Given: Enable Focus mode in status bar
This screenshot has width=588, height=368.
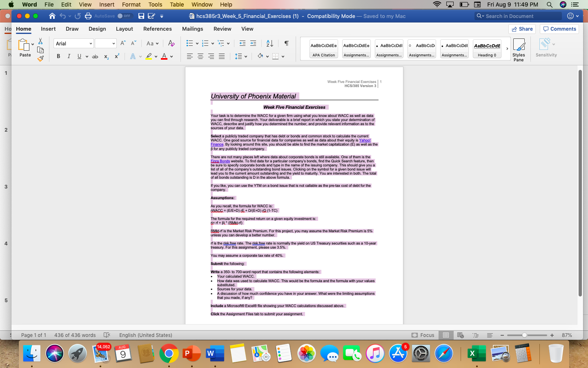Looking at the screenshot, I should coord(423,335).
